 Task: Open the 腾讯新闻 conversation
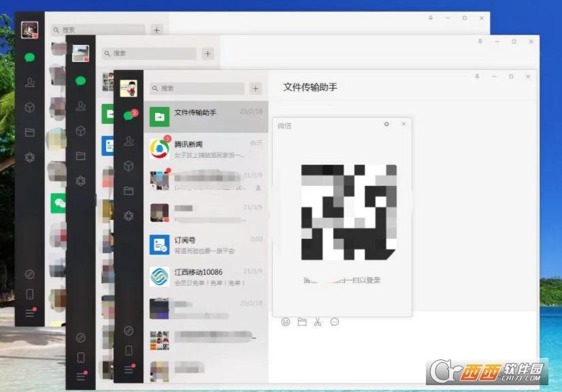[205, 149]
